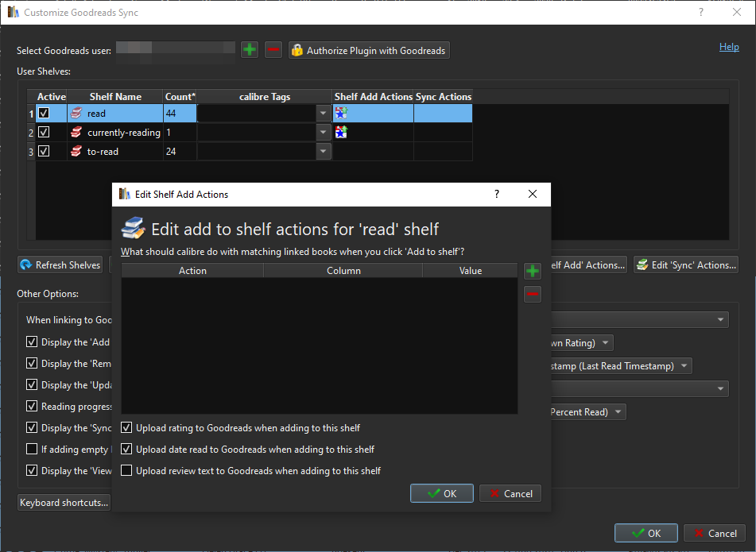Image resolution: width=756 pixels, height=552 pixels.
Task: Toggle Active checkbox for 'currently-reading' shelf
Action: click(44, 132)
